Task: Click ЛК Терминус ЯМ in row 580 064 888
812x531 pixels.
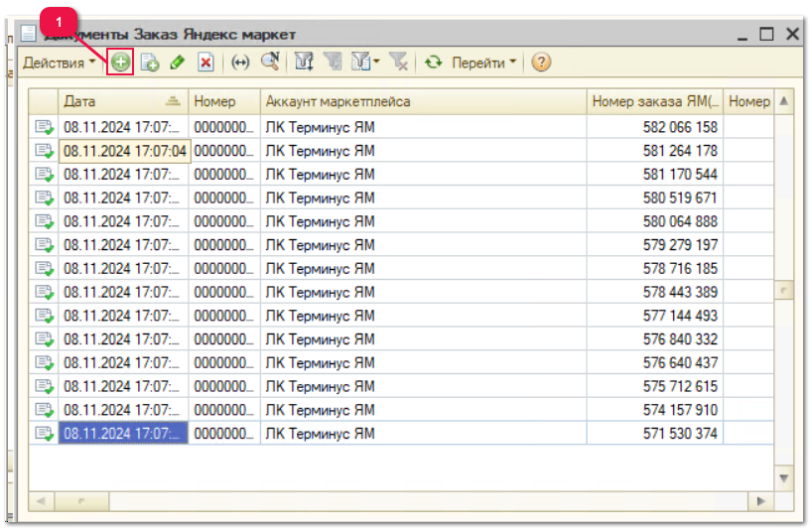Action: [320, 221]
